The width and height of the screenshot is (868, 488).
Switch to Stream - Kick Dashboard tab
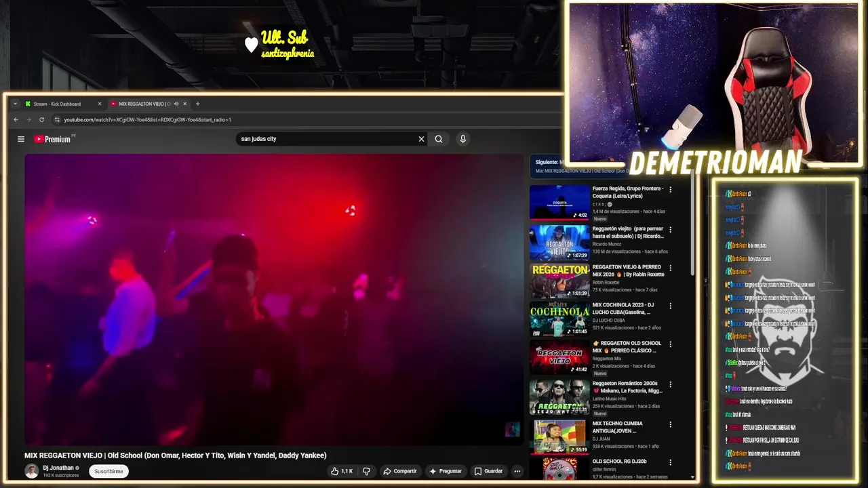click(62, 104)
